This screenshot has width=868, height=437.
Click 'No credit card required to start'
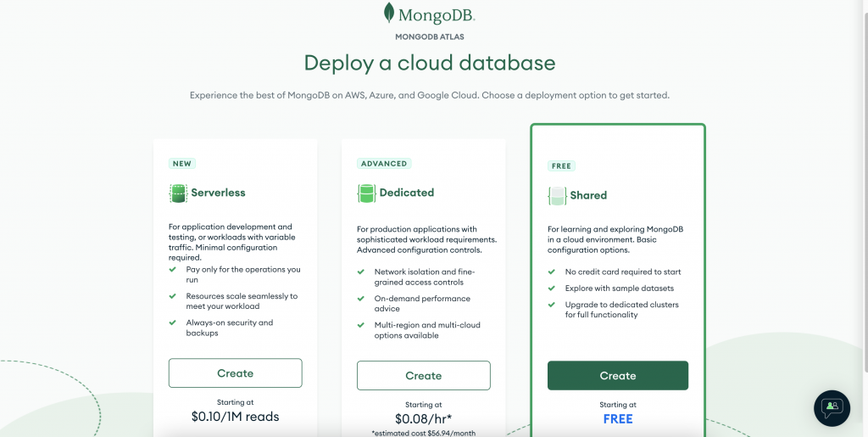point(623,272)
